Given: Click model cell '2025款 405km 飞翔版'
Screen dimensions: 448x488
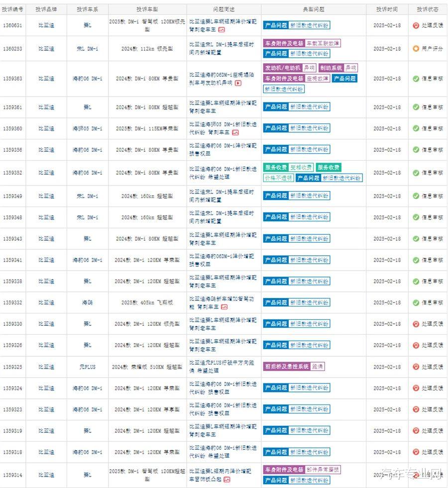Looking at the screenshot, I should click(x=147, y=302).
